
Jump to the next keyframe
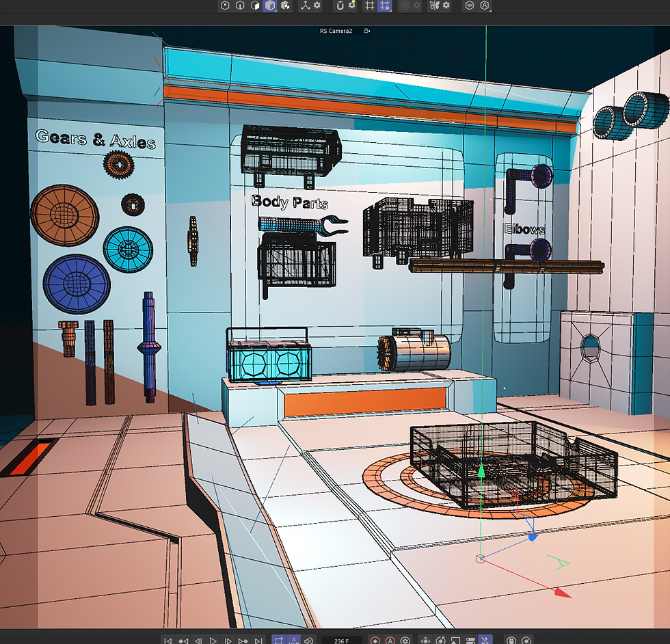pos(243,640)
